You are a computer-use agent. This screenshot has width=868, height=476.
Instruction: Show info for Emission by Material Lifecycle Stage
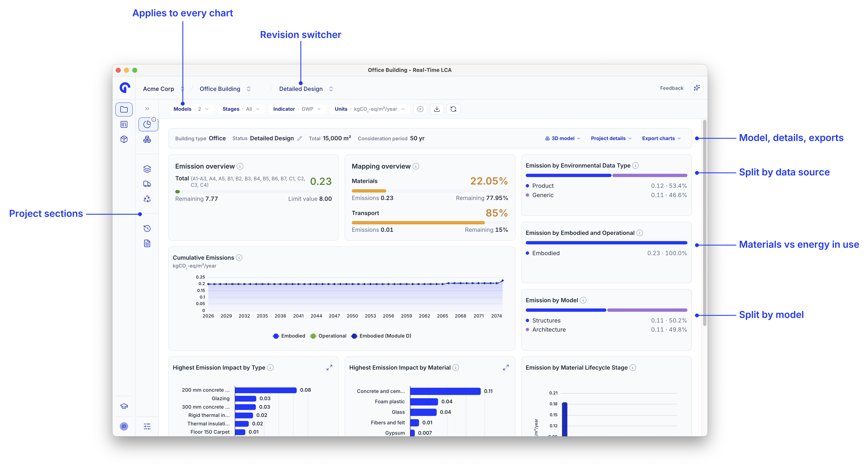[x=633, y=368]
